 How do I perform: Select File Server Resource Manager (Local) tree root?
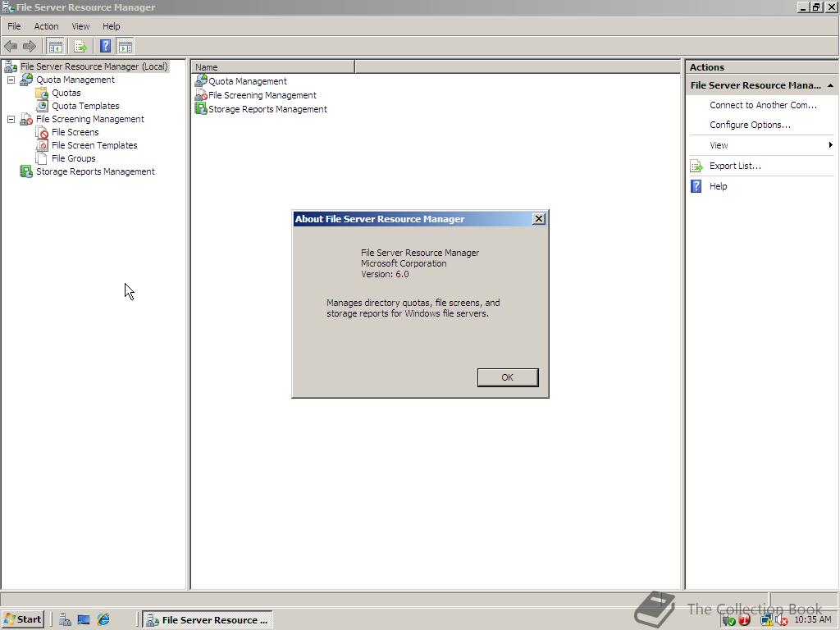pos(94,66)
